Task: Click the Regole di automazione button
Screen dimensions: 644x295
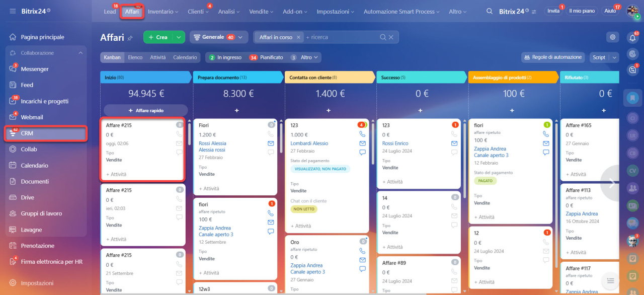Action: tap(553, 57)
